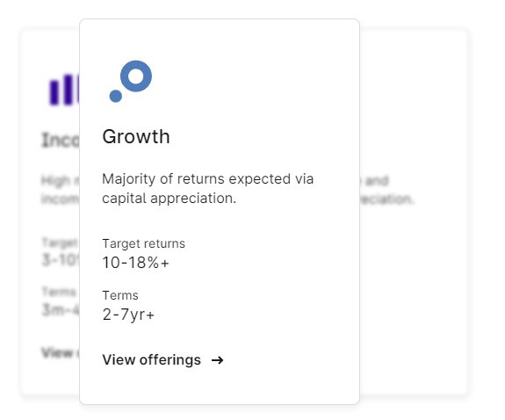Click the Growth blue ring icon
Screen dimensions: 505x420
pos(136,76)
